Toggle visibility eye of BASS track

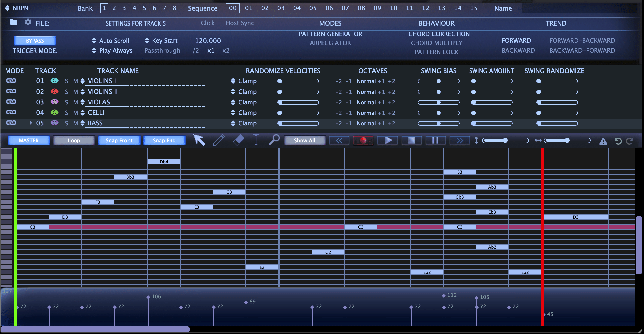point(54,123)
